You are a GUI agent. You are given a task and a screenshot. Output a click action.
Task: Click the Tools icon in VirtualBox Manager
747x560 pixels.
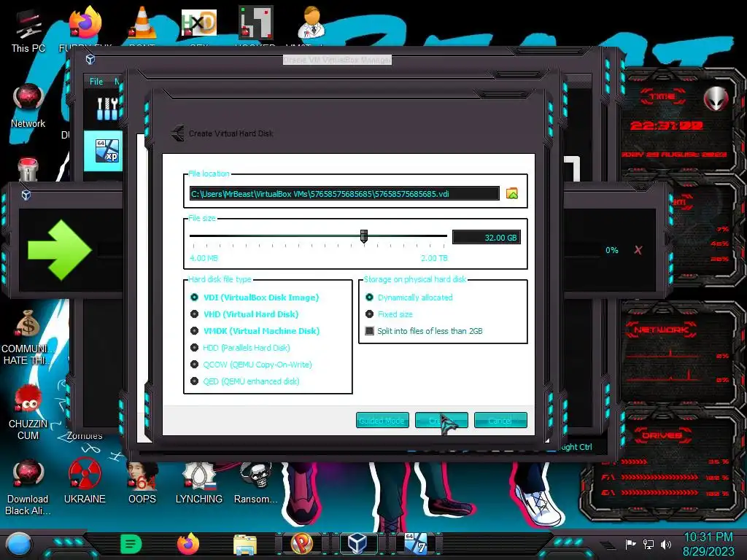point(107,109)
